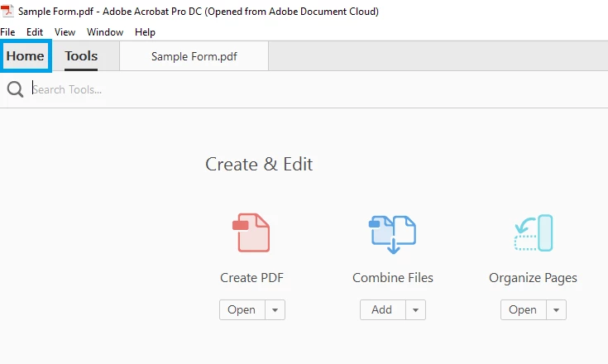Open the Window menu
608x364 pixels.
105,32
